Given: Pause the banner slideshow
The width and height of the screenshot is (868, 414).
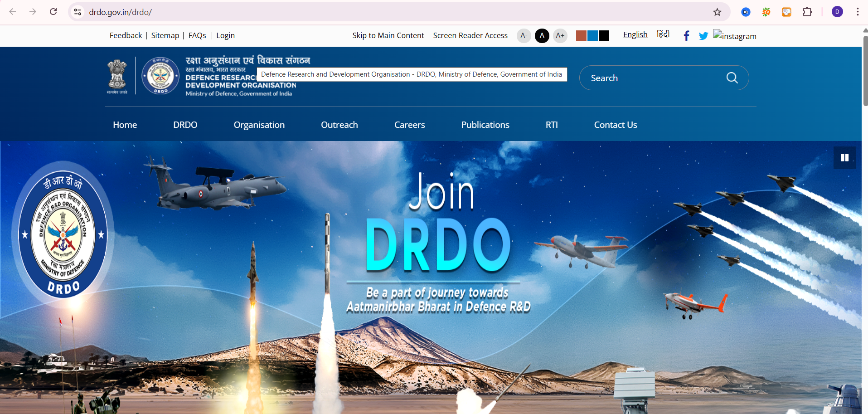Looking at the screenshot, I should [x=845, y=158].
